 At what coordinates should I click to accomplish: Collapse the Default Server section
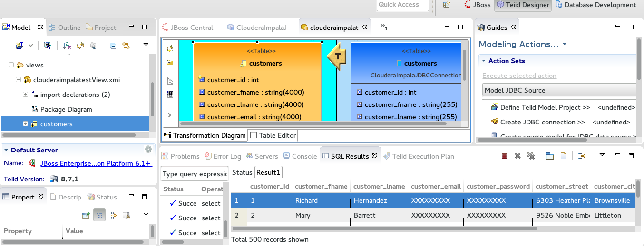click(6, 150)
